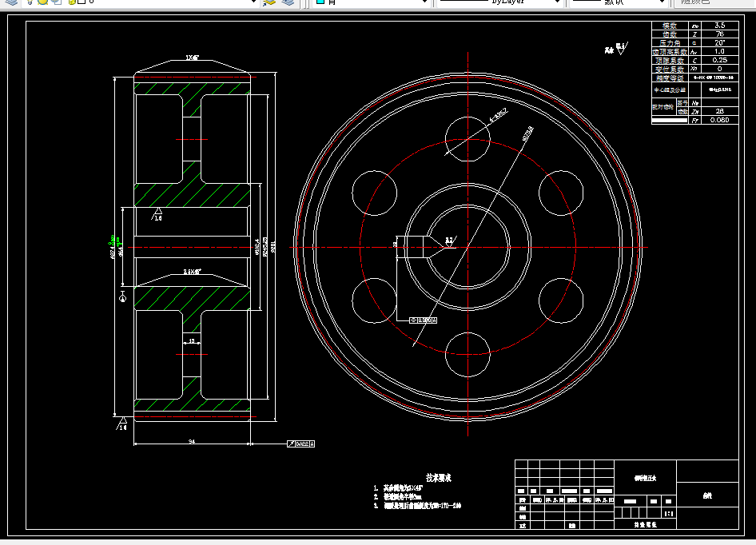The height and width of the screenshot is (545, 756).
Task: Click the layer color square in layer dropdown
Action: point(82,2)
